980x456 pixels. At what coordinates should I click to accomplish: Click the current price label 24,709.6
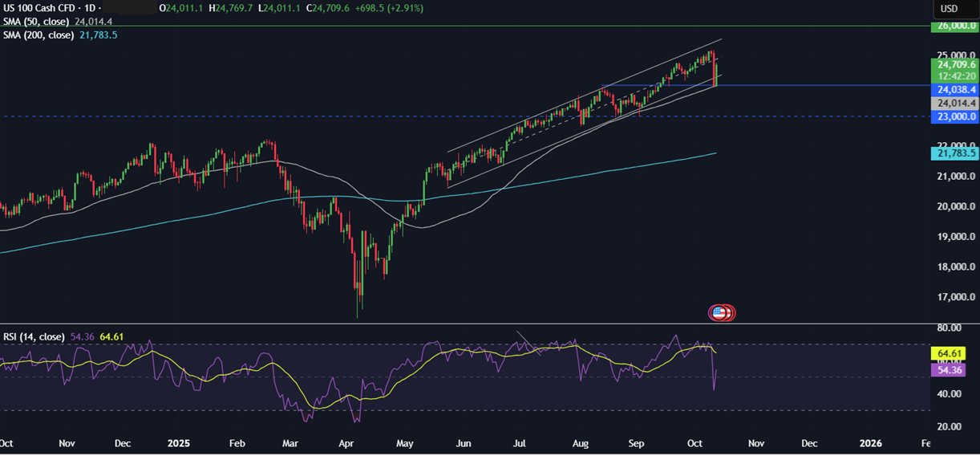[x=954, y=64]
